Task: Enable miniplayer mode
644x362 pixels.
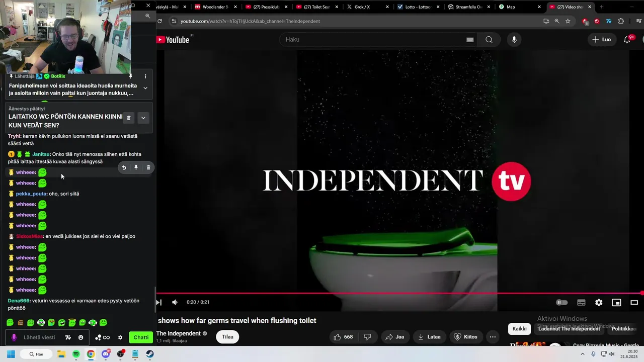Action: [616, 302]
